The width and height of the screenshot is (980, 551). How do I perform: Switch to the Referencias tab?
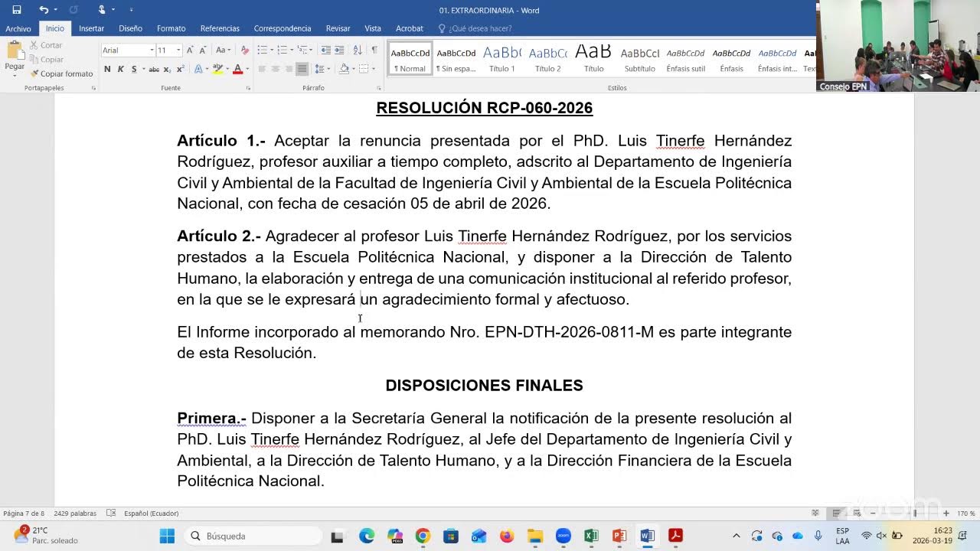coord(220,28)
